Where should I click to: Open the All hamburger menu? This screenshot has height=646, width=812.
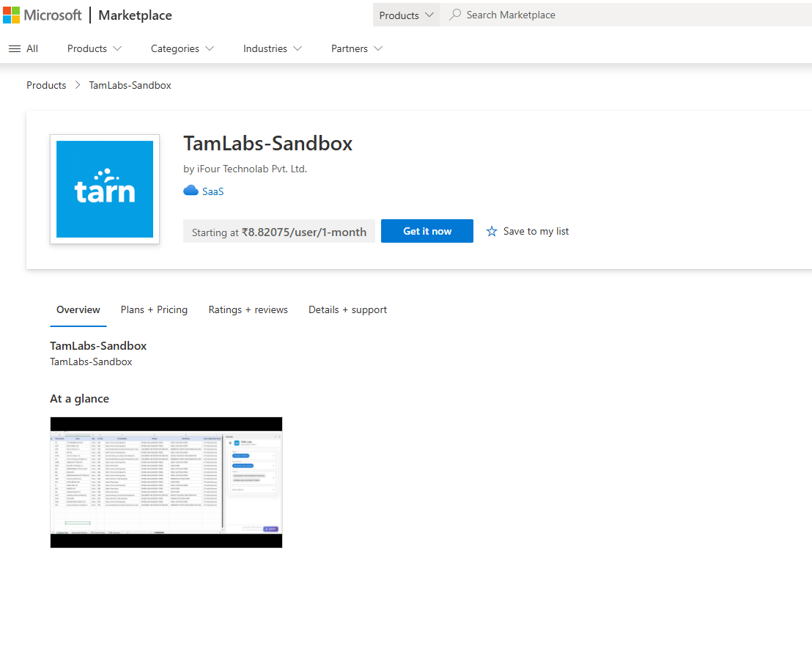[x=23, y=48]
